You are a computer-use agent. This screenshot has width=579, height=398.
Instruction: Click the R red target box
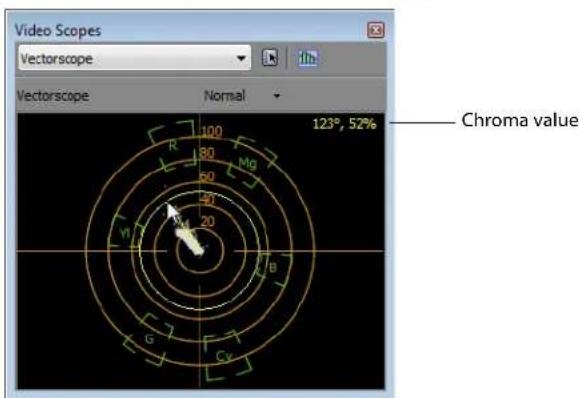172,145
